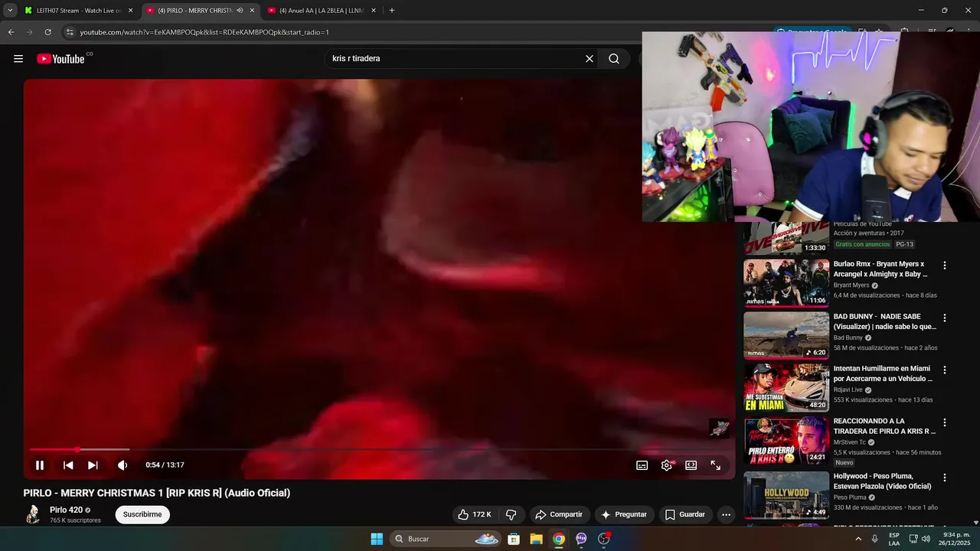This screenshot has height=551, width=980.
Task: Clear the search box with the X icon
Action: 590,59
